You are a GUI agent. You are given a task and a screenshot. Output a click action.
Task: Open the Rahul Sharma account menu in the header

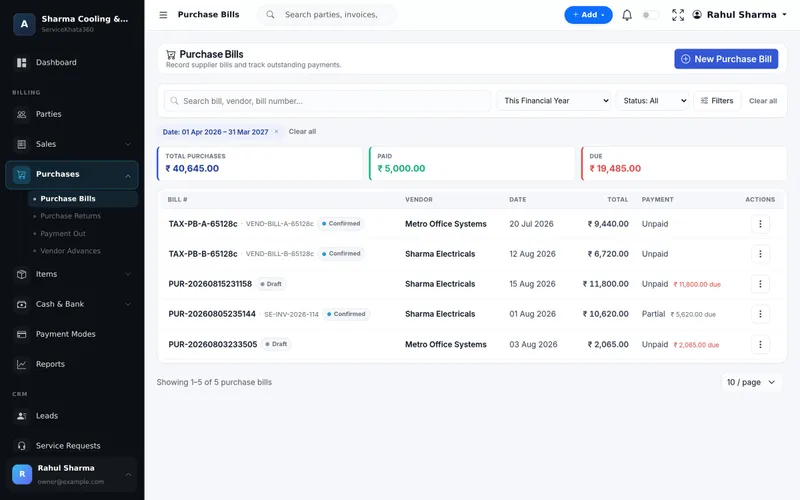pyautogui.click(x=740, y=15)
